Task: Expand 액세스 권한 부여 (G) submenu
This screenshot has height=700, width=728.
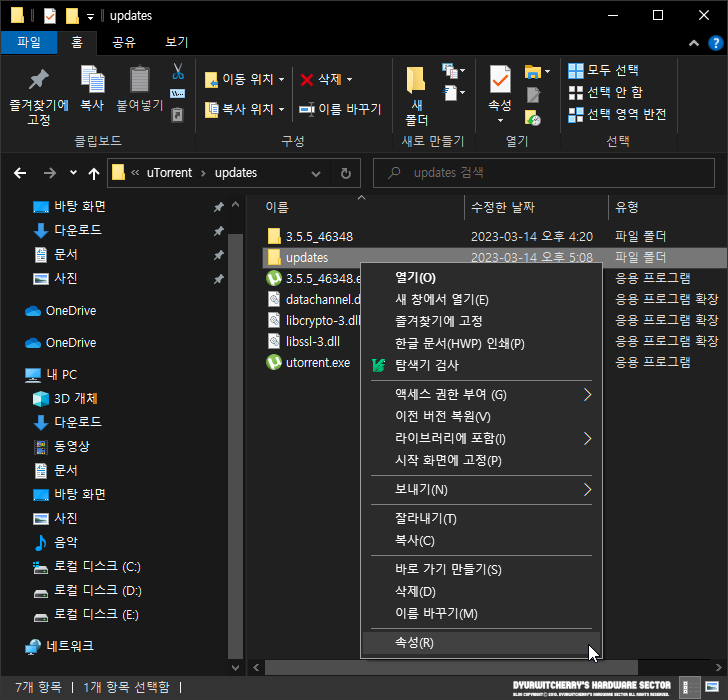Action: 481,395
